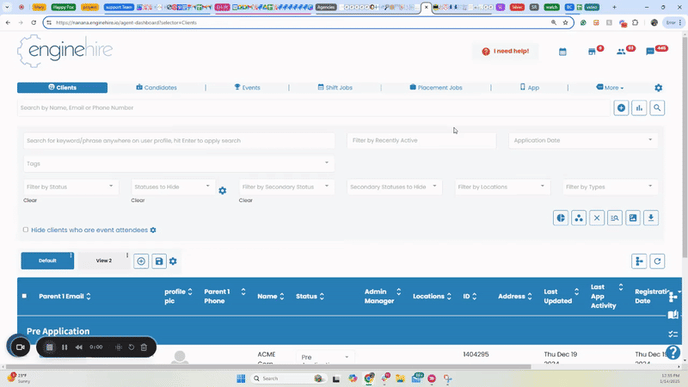Open the chat messages icon with badge
The width and height of the screenshot is (688, 387).
tap(650, 52)
